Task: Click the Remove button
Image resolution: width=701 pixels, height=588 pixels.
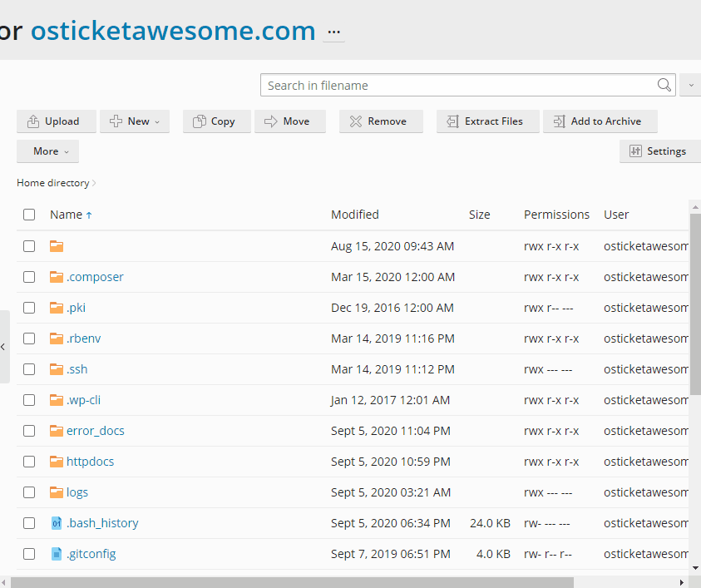Action: click(x=381, y=121)
